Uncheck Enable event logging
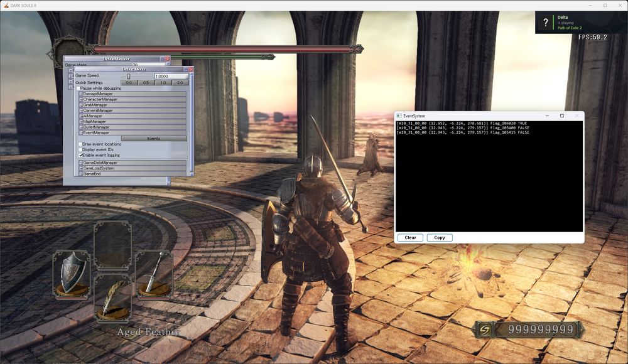The image size is (628, 364). [x=80, y=155]
